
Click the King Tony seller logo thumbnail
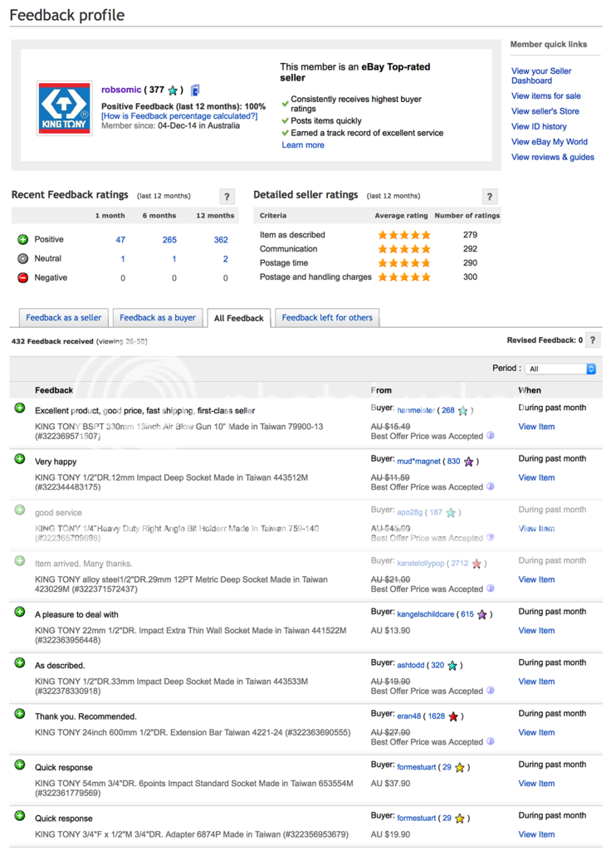tap(64, 109)
